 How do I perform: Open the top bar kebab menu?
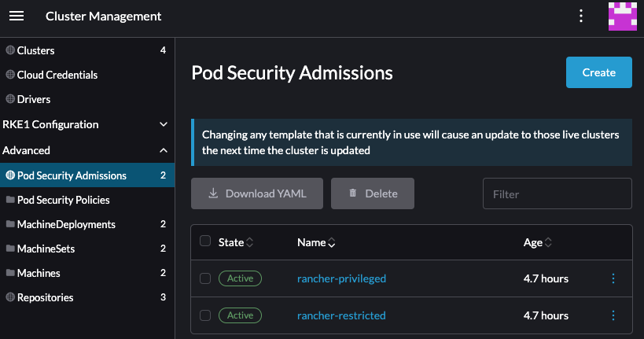581,16
